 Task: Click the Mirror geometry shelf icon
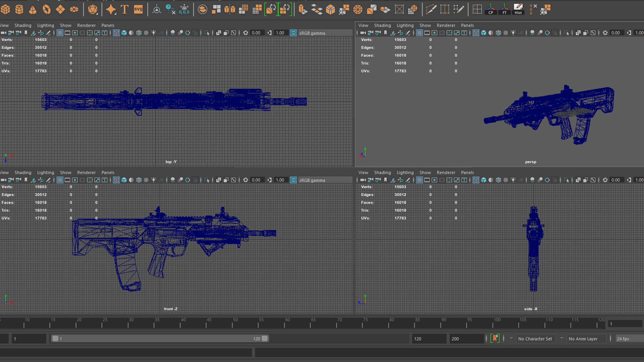[x=229, y=10]
